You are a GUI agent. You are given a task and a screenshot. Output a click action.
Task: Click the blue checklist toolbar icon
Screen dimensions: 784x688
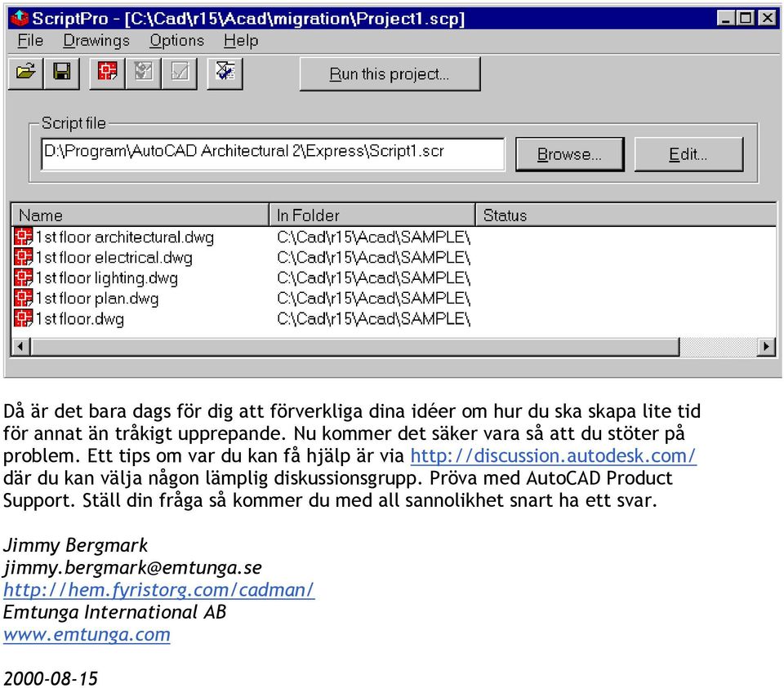(225, 73)
